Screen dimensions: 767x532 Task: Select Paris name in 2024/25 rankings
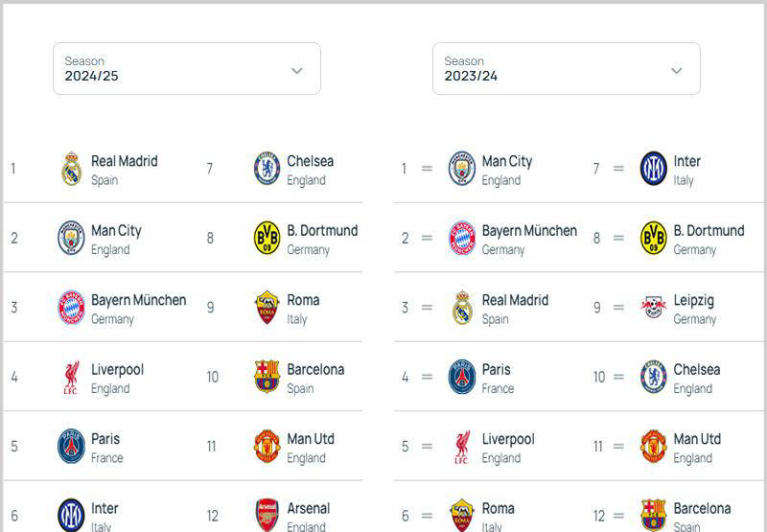point(105,439)
